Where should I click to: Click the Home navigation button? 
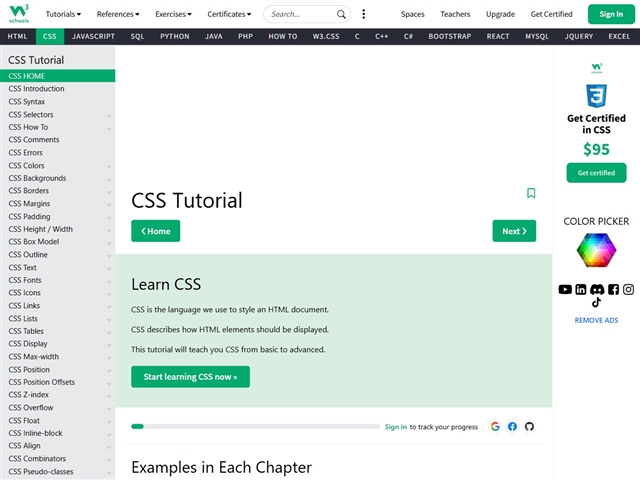coord(156,231)
